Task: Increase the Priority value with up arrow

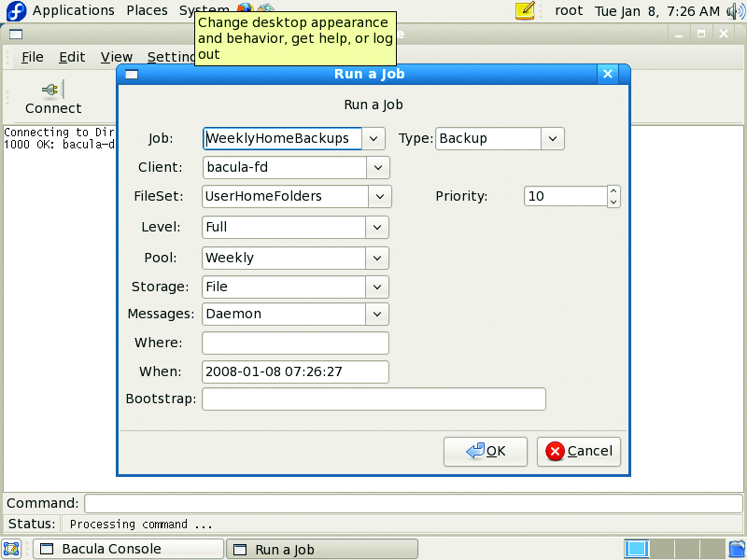Action: (x=613, y=191)
